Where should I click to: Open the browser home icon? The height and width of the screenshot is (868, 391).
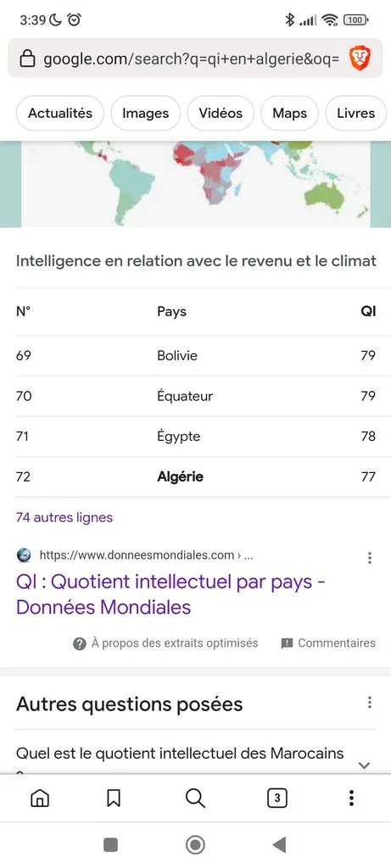pyautogui.click(x=40, y=798)
